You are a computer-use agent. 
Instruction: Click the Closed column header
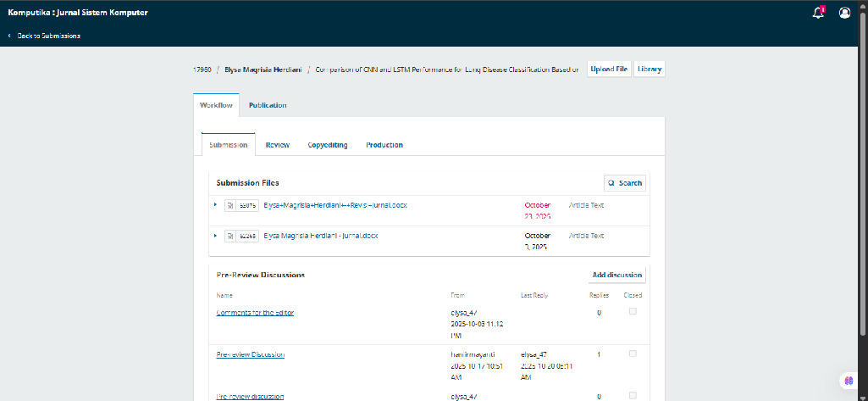[633, 295]
